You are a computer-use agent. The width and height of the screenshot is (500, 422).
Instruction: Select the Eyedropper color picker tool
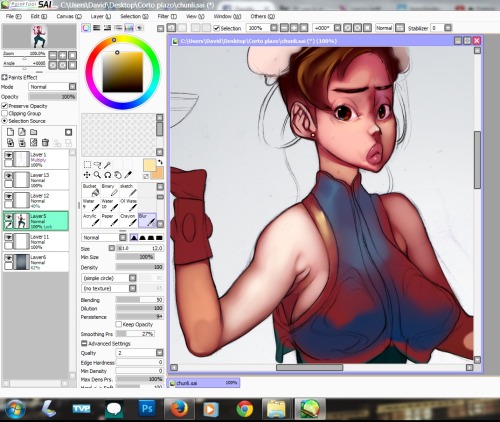click(128, 175)
